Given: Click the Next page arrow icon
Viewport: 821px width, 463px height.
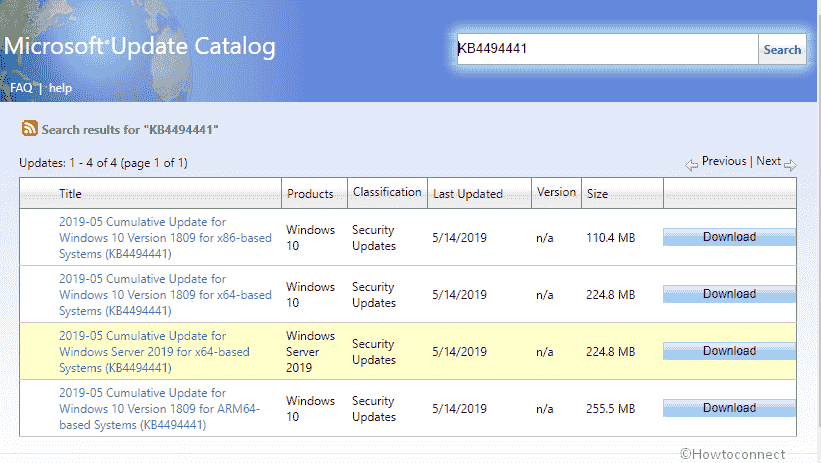Looking at the screenshot, I should 790,165.
